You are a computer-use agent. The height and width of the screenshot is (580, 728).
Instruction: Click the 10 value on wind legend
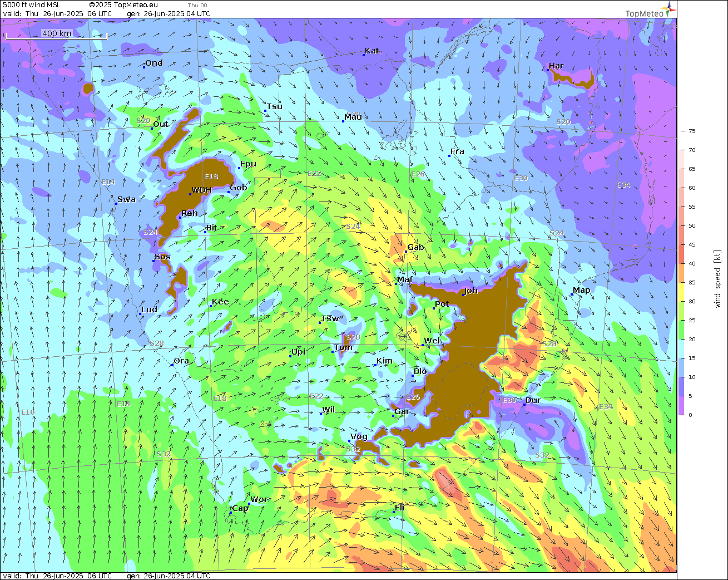coord(692,377)
